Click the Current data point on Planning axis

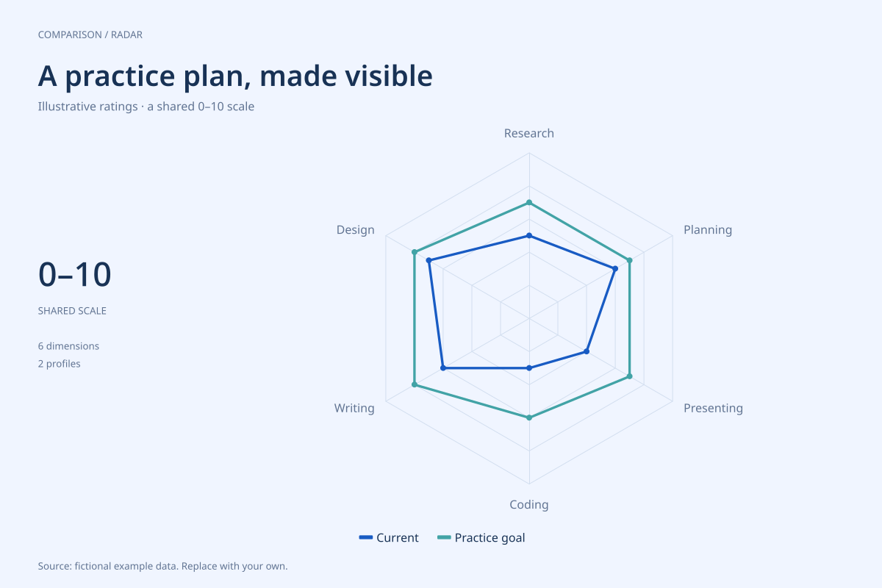[x=615, y=269]
